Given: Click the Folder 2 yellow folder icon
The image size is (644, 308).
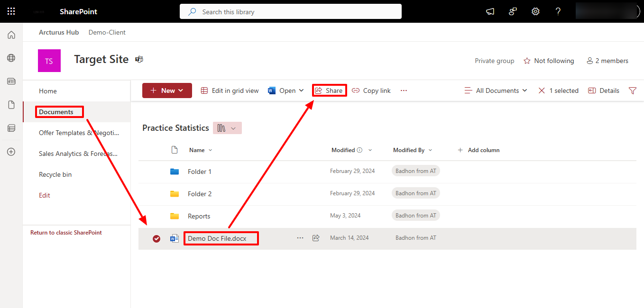Looking at the screenshot, I should click(x=175, y=194).
